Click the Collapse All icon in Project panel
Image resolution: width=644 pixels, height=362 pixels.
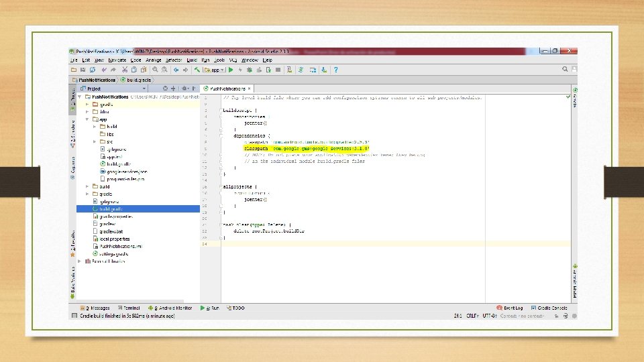coord(173,88)
